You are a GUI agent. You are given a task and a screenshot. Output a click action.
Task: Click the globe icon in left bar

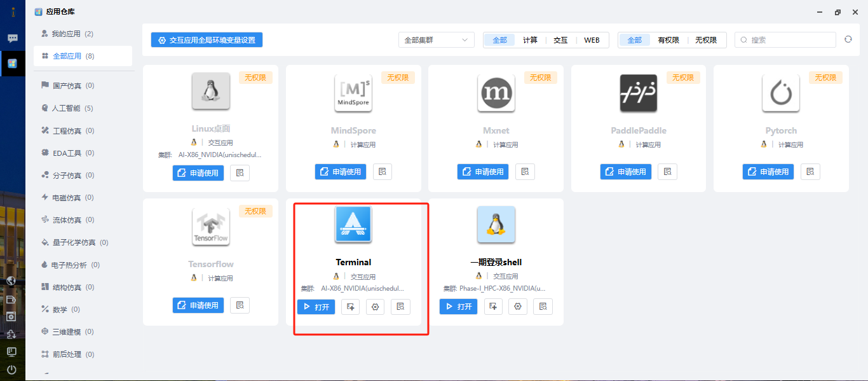point(11,281)
